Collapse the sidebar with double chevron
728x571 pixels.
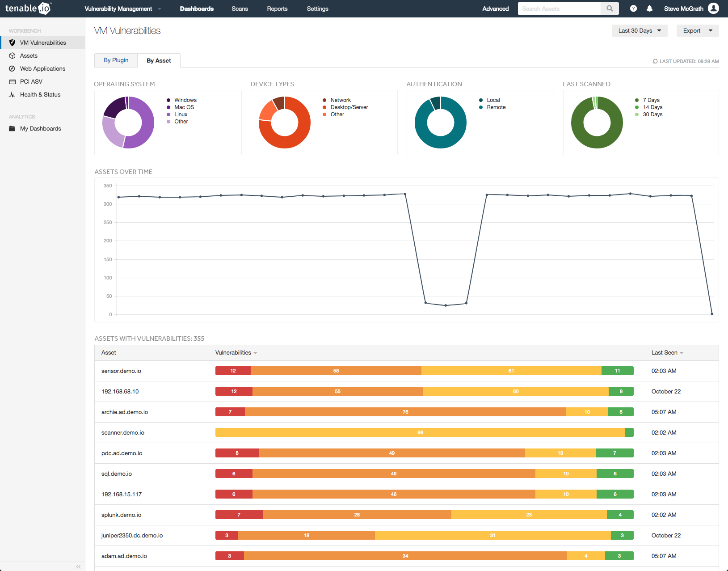point(78,567)
